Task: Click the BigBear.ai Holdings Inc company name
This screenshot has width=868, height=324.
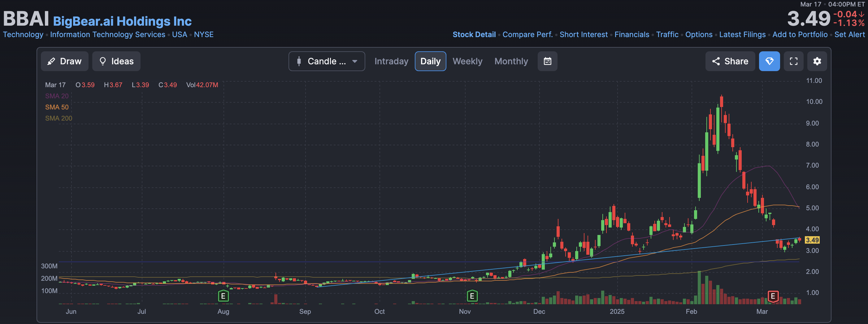Action: (x=122, y=21)
